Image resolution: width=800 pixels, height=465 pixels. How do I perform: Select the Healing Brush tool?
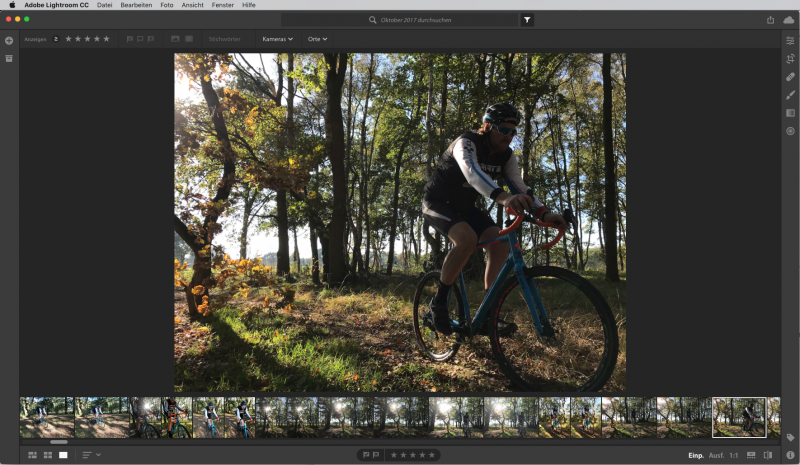[x=789, y=77]
